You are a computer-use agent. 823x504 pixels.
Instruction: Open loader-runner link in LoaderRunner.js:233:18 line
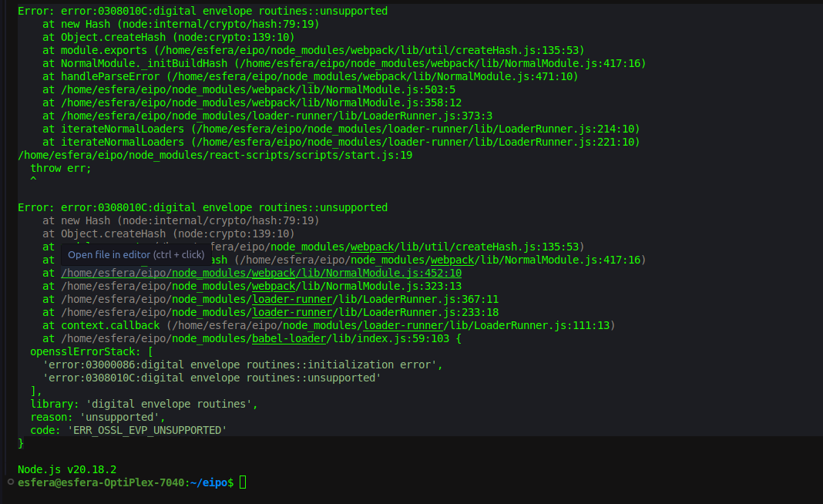point(292,312)
